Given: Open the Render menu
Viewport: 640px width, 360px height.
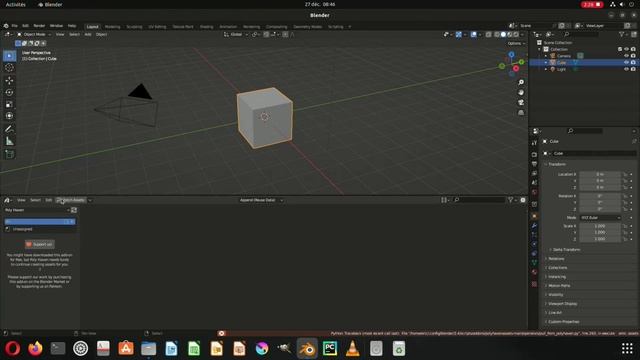Looking at the screenshot, I should [x=39, y=26].
